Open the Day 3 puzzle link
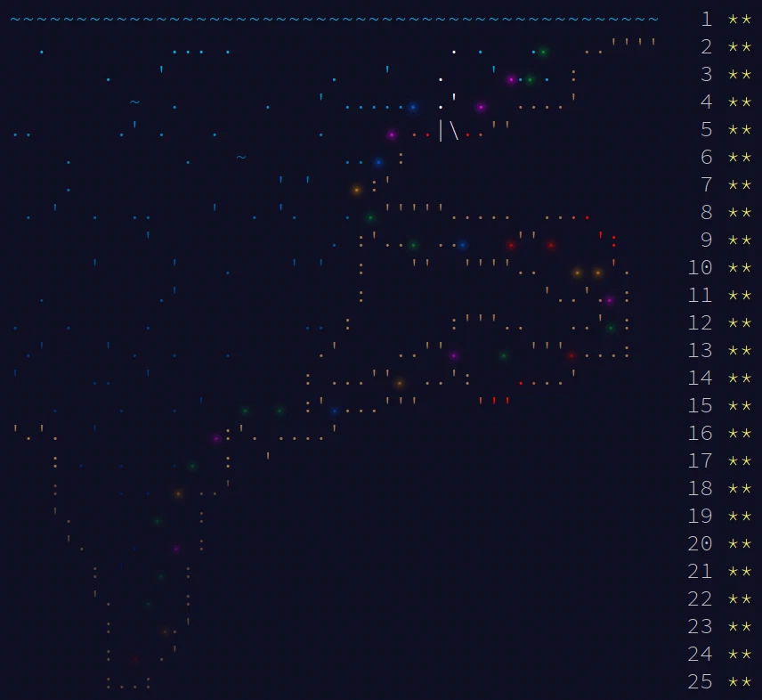This screenshot has height=700, width=762. (707, 74)
